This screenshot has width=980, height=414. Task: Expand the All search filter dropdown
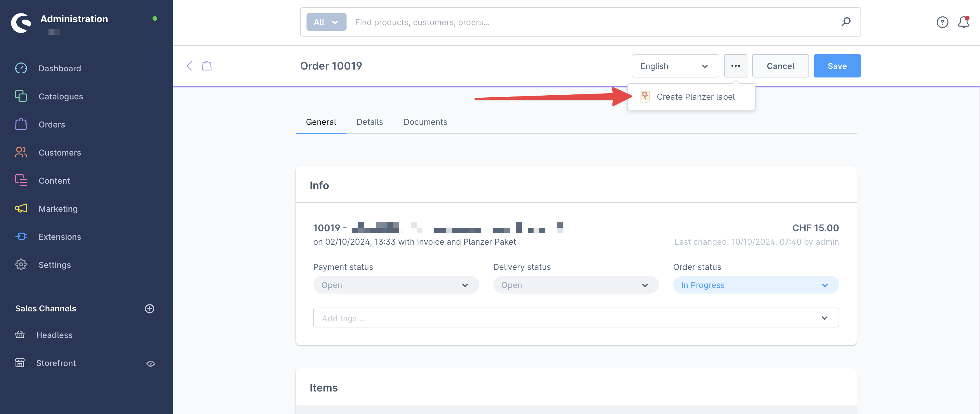pyautogui.click(x=326, y=22)
